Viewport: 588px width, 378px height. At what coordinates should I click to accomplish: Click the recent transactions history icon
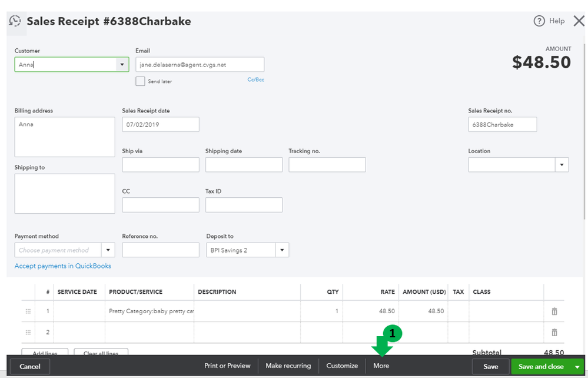pyautogui.click(x=15, y=21)
